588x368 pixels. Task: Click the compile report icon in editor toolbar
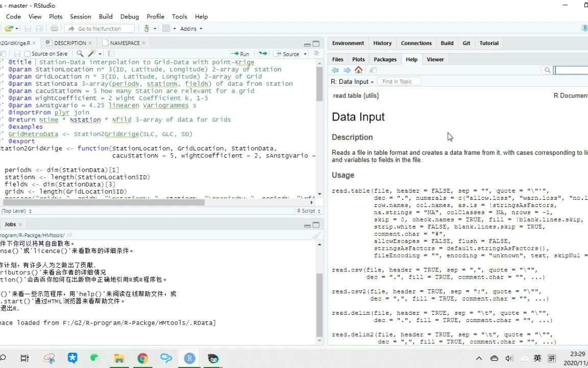(111, 53)
